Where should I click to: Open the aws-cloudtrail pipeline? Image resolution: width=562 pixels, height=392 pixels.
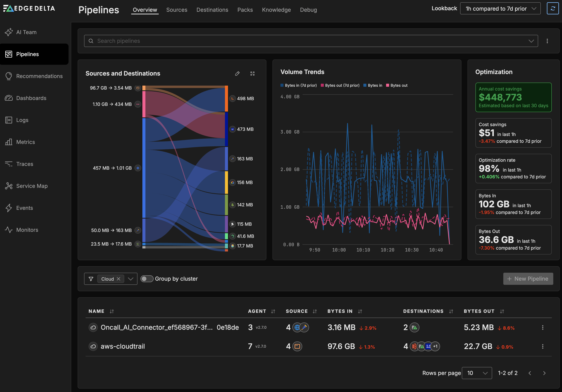(123, 346)
